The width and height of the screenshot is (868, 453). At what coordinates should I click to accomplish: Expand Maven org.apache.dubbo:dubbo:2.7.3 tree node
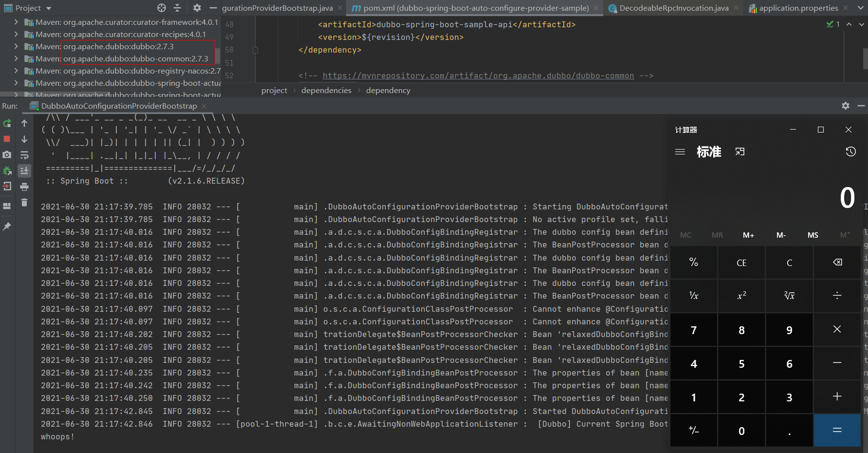[16, 46]
